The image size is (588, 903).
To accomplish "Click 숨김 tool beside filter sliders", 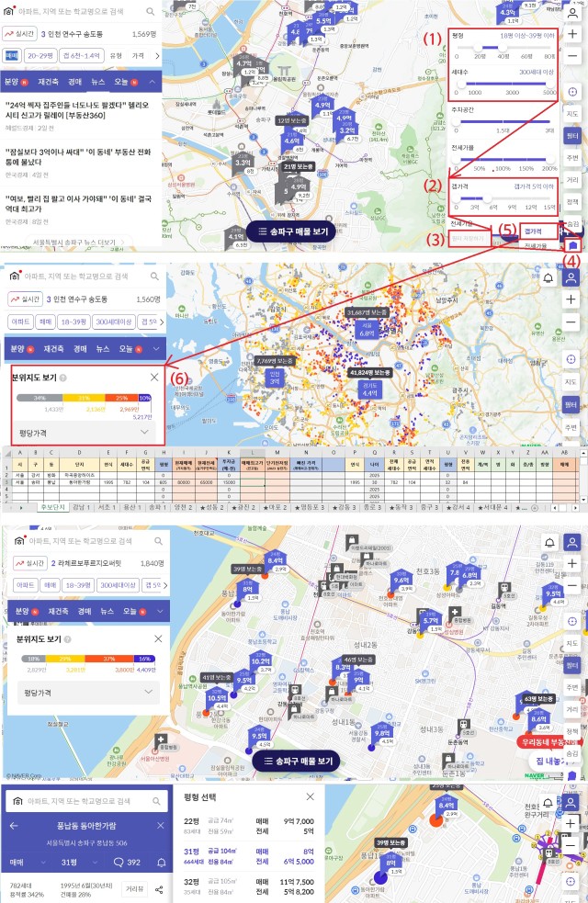I will [572, 223].
